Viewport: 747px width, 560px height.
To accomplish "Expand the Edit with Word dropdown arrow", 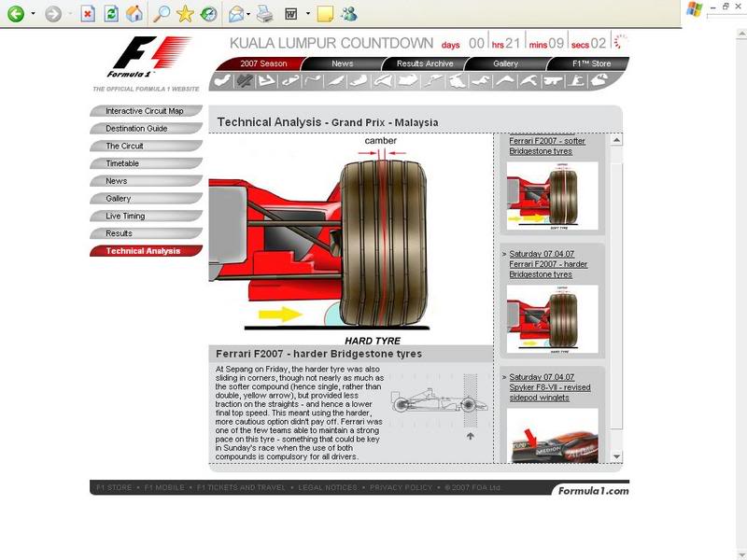I will 307,14.
